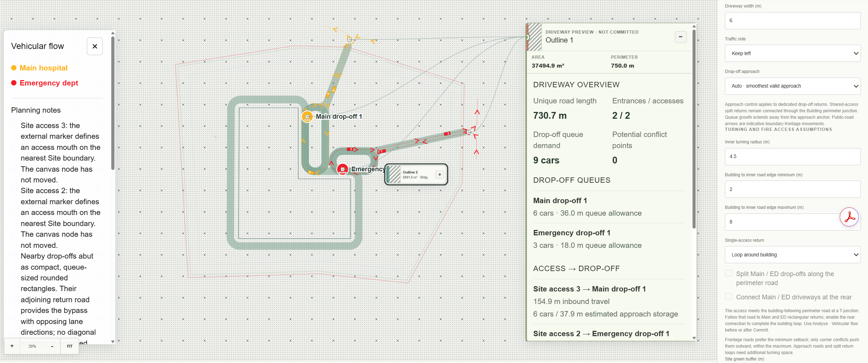This screenshot has height=363, width=868.
Task: Click the Site access 3 node marker
Action: click(x=350, y=40)
